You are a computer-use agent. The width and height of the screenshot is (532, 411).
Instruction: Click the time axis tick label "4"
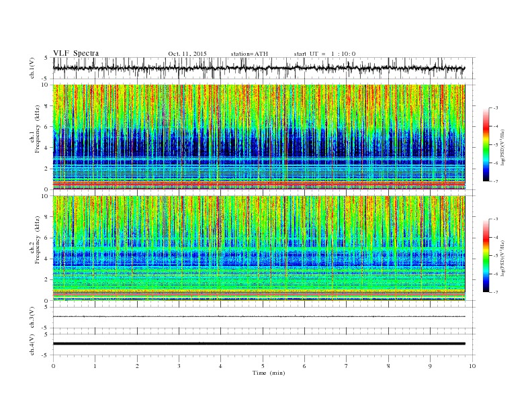coord(220,366)
